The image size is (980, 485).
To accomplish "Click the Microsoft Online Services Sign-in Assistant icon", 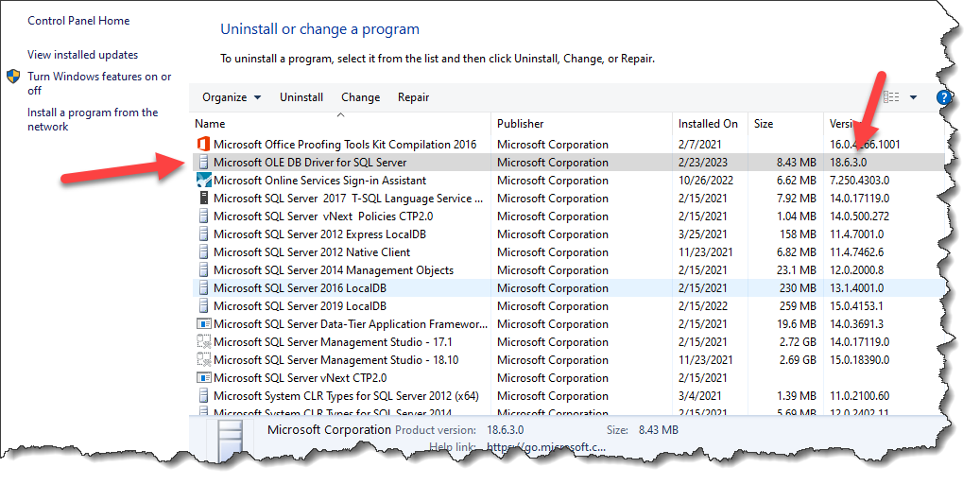I will click(202, 181).
